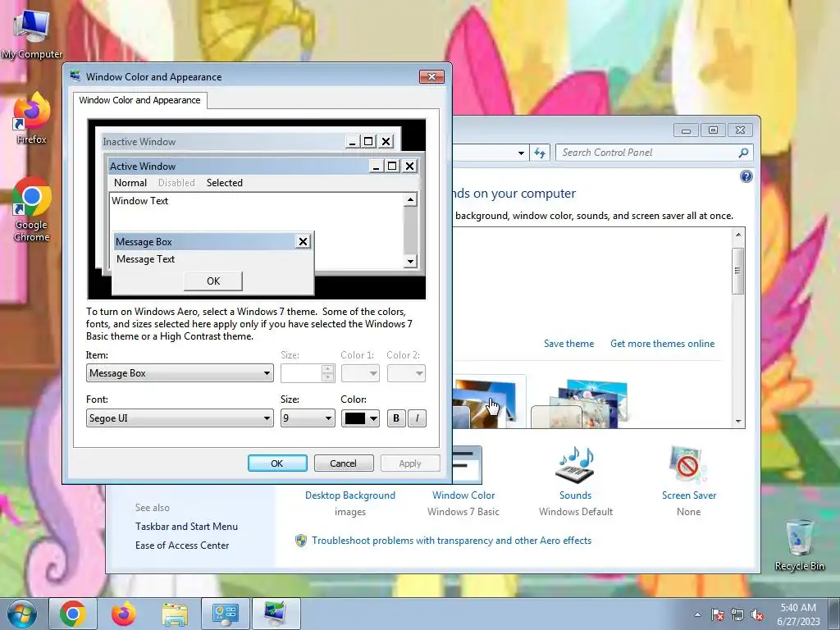Click the taskbar clock showing 5:40 AM

tap(798, 614)
